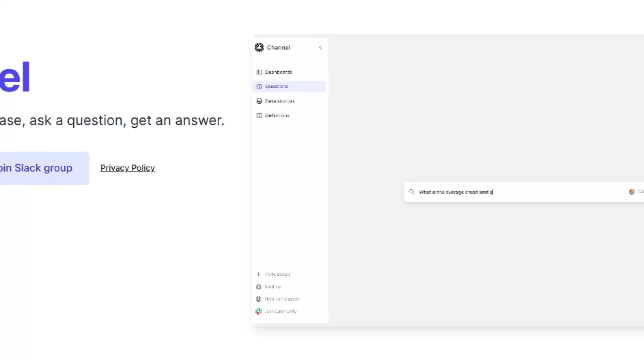Open the Dashboards menu item
This screenshot has width=644, height=362.
point(279,72)
